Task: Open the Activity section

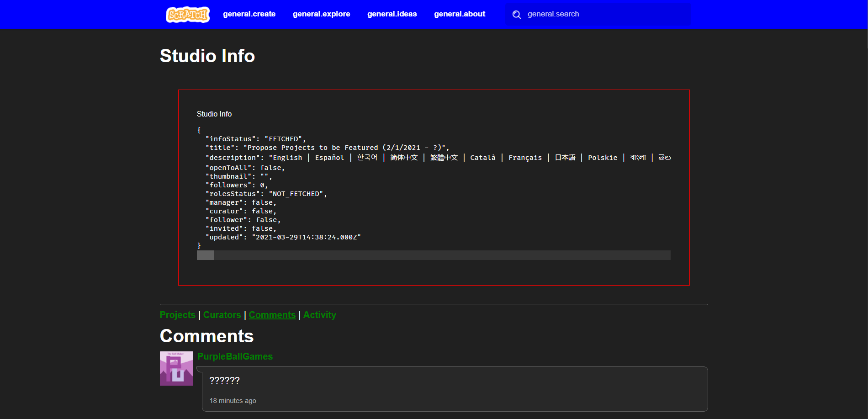Action: (319, 315)
